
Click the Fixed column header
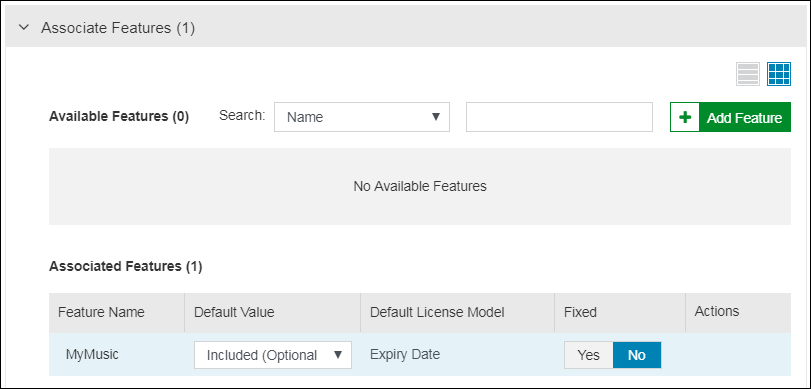[x=580, y=312]
